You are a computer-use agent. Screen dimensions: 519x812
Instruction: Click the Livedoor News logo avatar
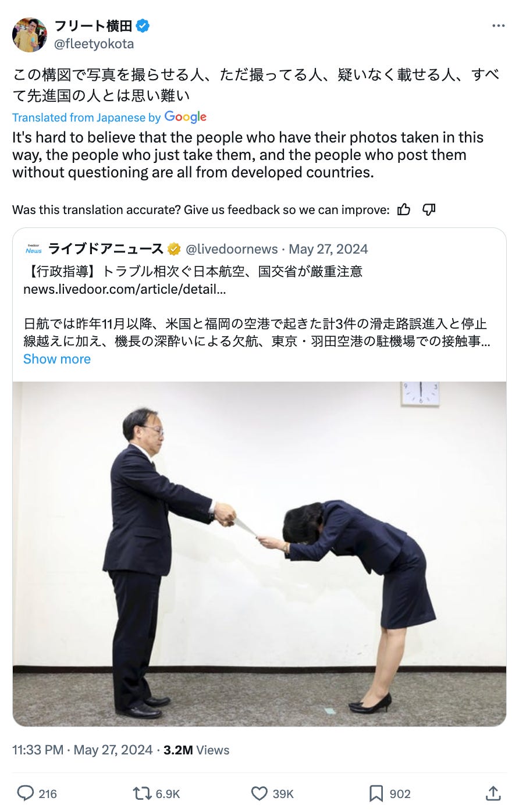point(34,249)
